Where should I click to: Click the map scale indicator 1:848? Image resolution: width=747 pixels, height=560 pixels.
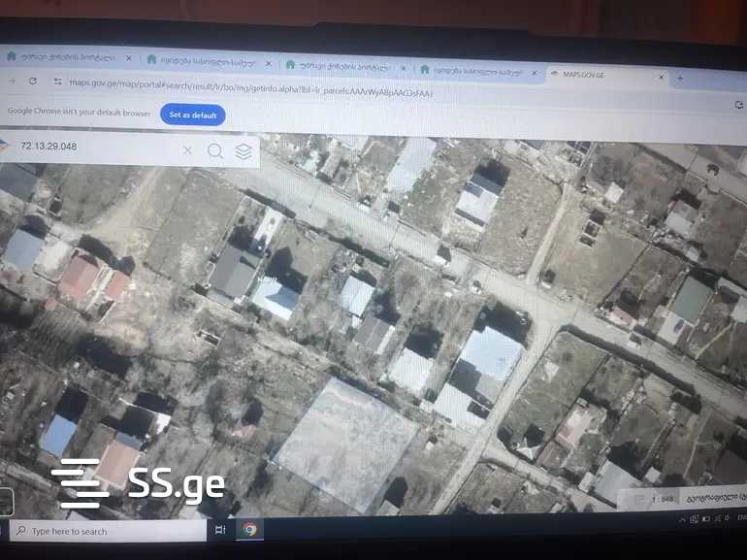click(663, 499)
